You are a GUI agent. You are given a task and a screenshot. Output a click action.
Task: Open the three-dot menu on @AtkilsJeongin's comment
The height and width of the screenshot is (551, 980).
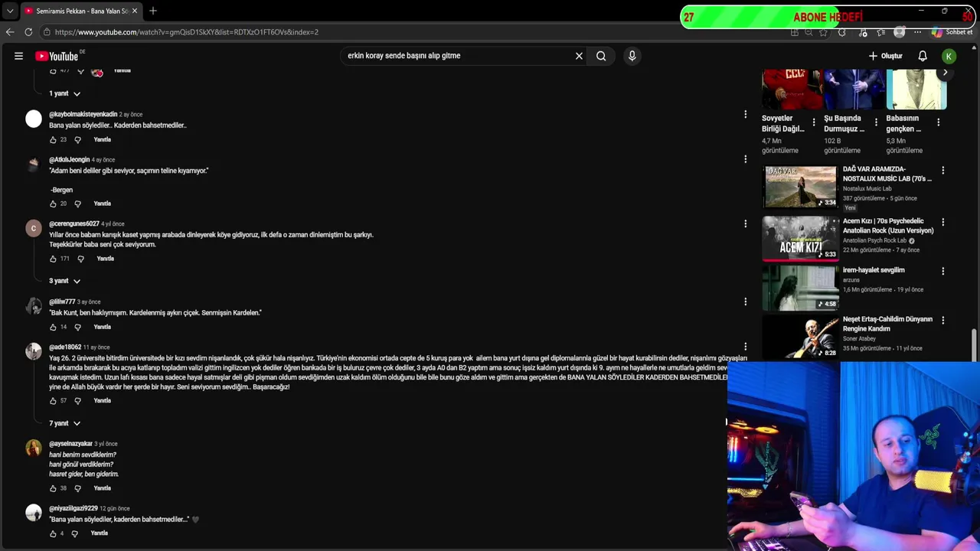(745, 159)
